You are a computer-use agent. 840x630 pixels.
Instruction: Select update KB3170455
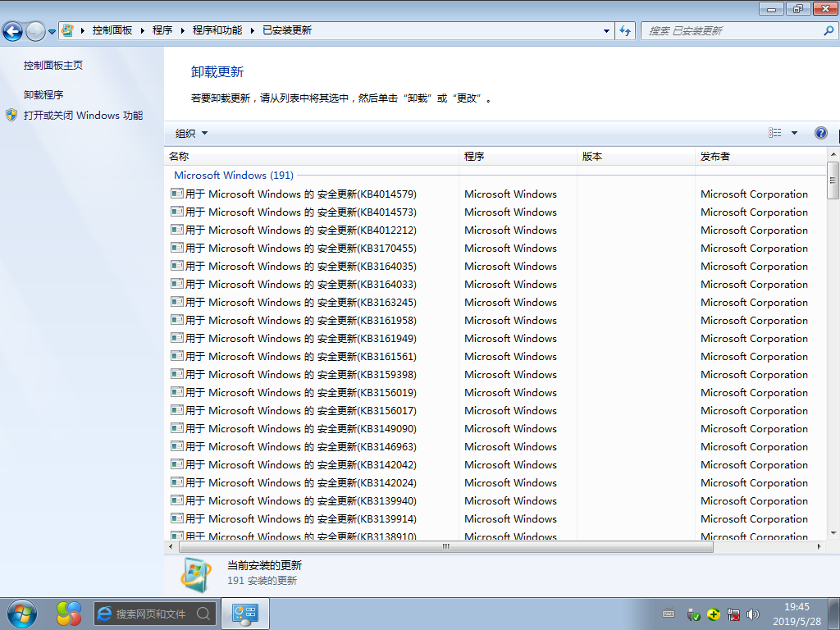[x=294, y=248]
